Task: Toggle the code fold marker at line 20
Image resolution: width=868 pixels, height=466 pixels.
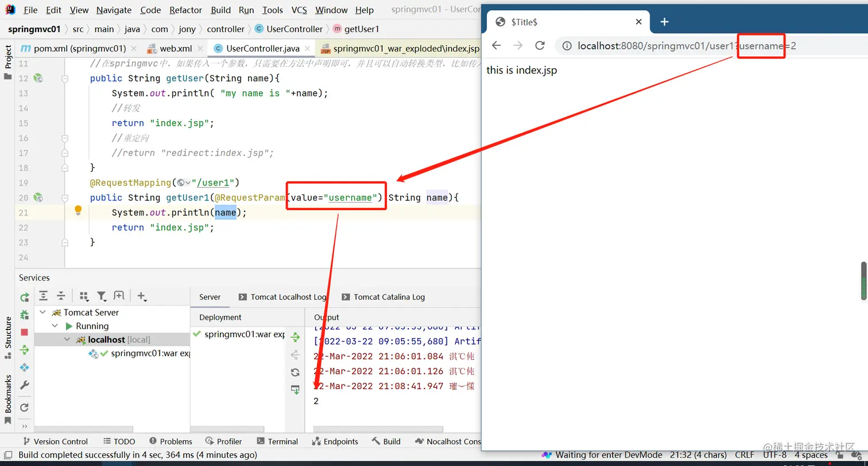Action: coord(65,197)
